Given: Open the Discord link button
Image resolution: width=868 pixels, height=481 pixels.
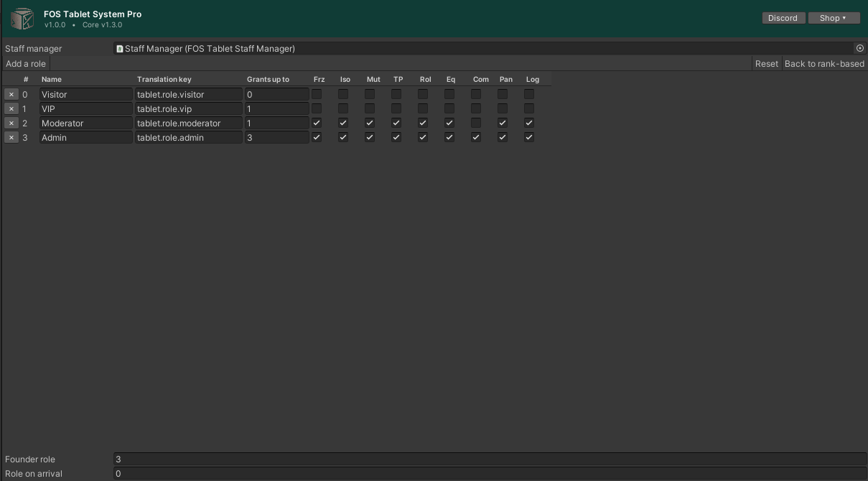Looking at the screenshot, I should click(x=783, y=18).
